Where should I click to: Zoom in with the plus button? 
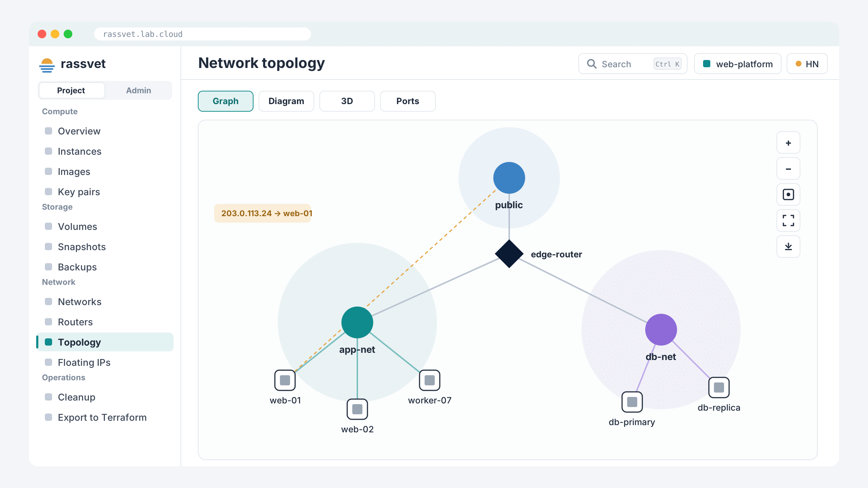tap(788, 143)
